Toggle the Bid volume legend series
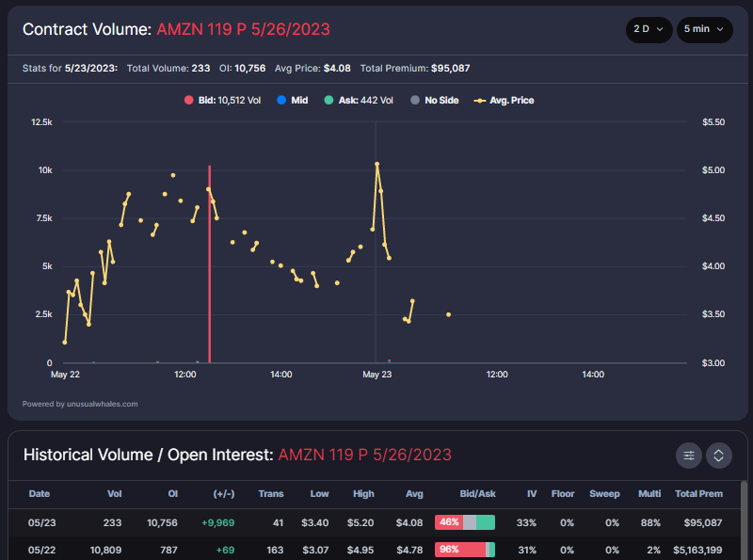Image resolution: width=753 pixels, height=560 pixels. click(222, 101)
